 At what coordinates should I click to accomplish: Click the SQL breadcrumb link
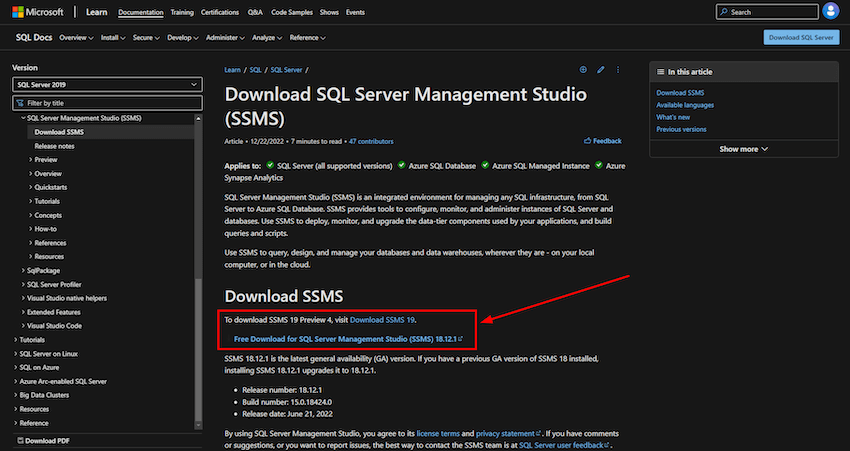coord(255,70)
